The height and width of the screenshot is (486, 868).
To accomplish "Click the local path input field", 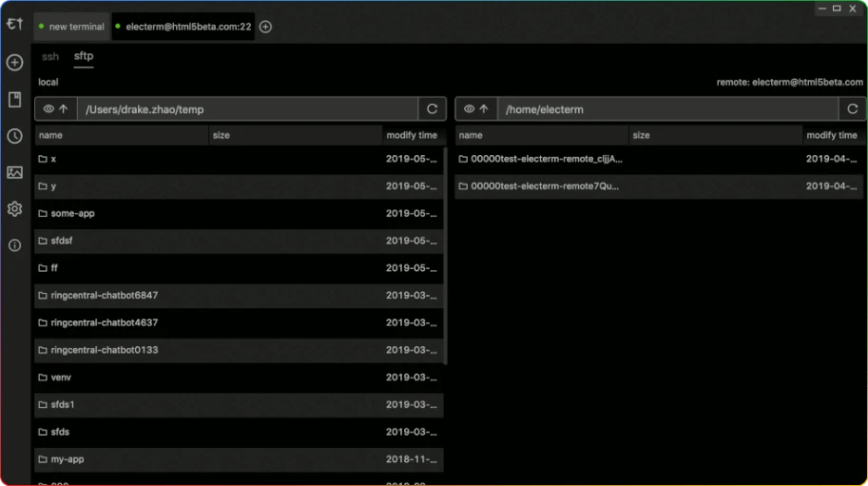I will click(x=247, y=109).
